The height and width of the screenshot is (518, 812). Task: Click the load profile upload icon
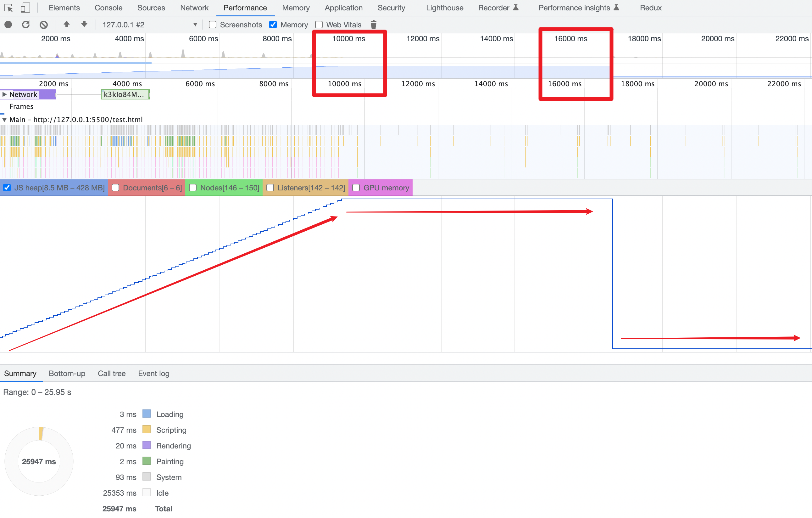tap(66, 25)
